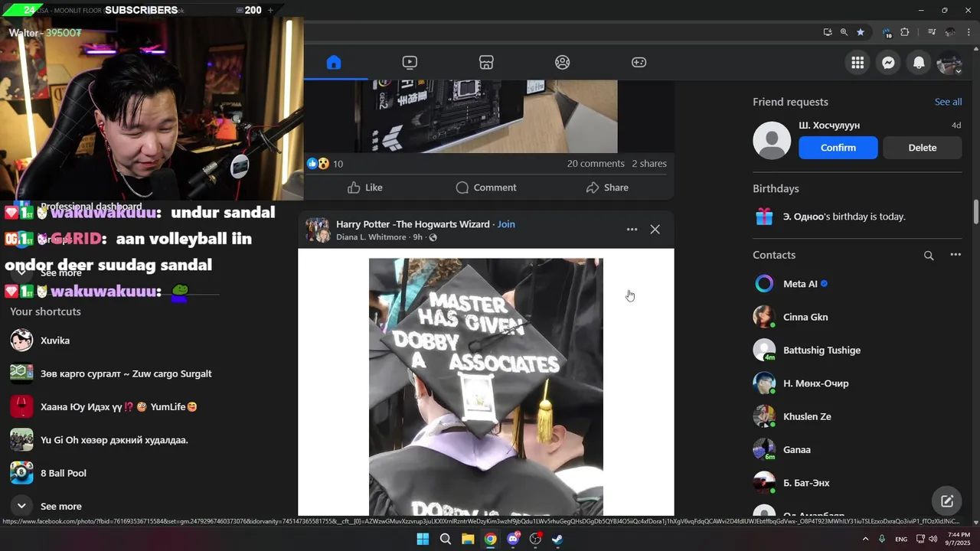
Task: Open Contacts options three-dot menu
Action: [955, 255]
